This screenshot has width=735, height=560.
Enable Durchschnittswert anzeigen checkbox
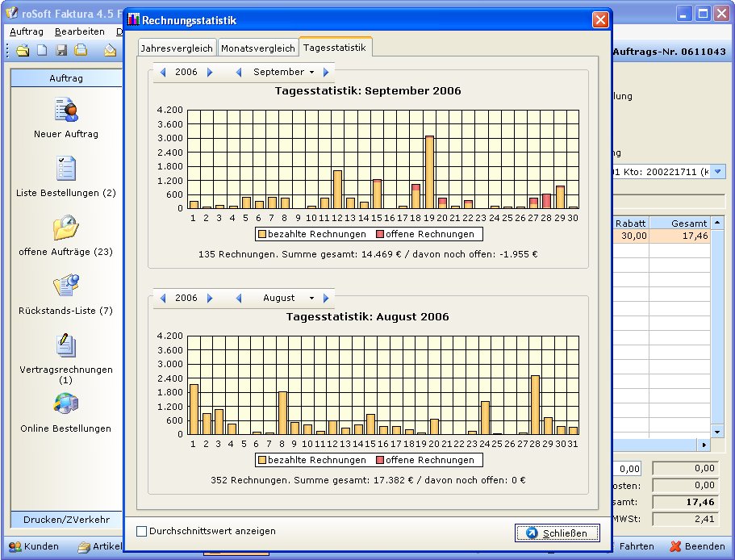coord(142,531)
